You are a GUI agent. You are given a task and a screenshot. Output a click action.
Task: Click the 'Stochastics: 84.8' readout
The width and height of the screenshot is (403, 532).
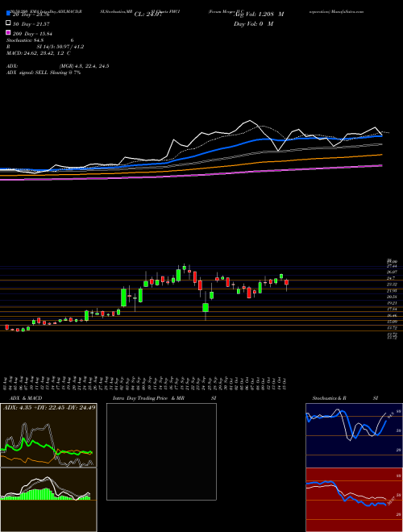point(23,41)
